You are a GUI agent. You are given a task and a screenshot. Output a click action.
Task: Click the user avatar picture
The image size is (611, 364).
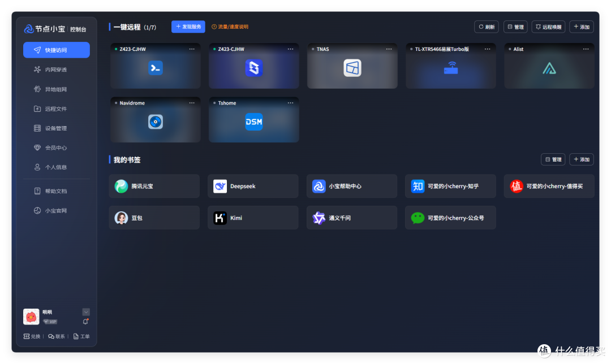31,317
